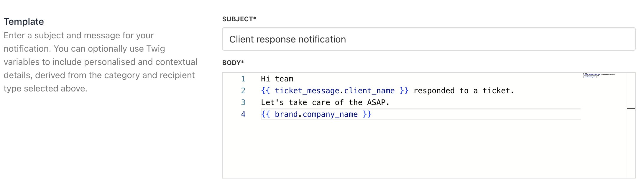This screenshot has height=190, width=644.
Task: Click the SUBJECT* field label
Action: pyautogui.click(x=239, y=19)
